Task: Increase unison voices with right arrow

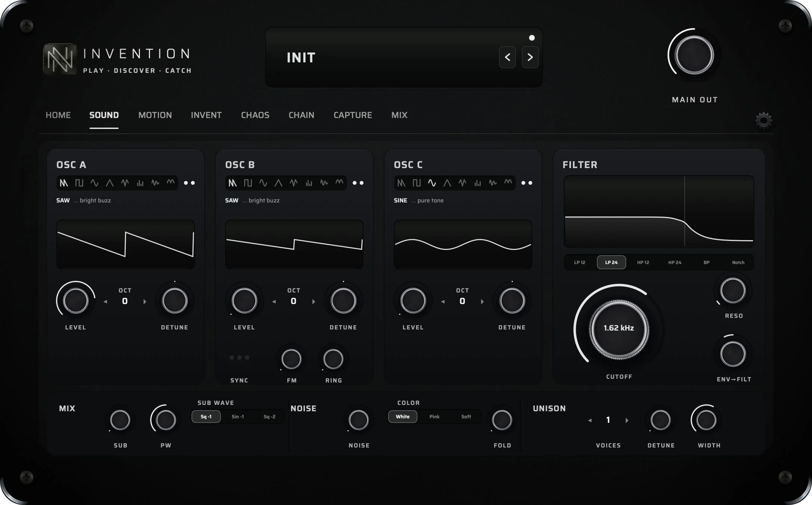Action: pos(627,420)
